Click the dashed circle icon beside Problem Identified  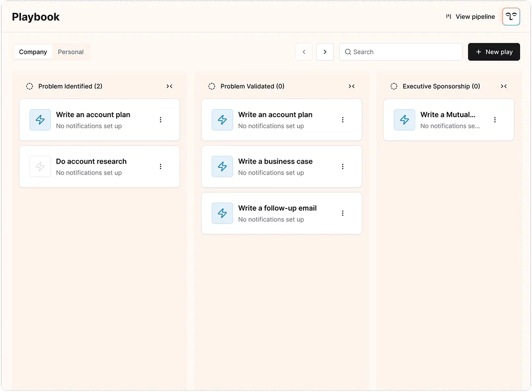tap(29, 86)
